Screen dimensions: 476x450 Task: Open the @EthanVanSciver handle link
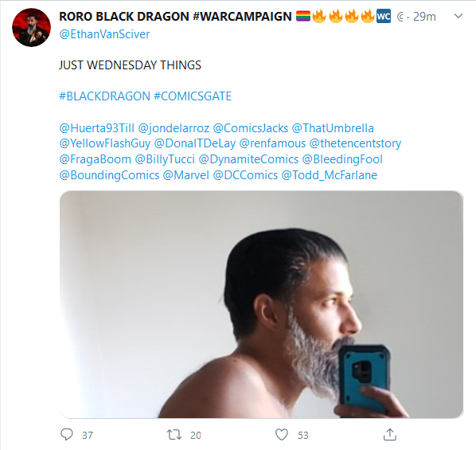(x=104, y=34)
